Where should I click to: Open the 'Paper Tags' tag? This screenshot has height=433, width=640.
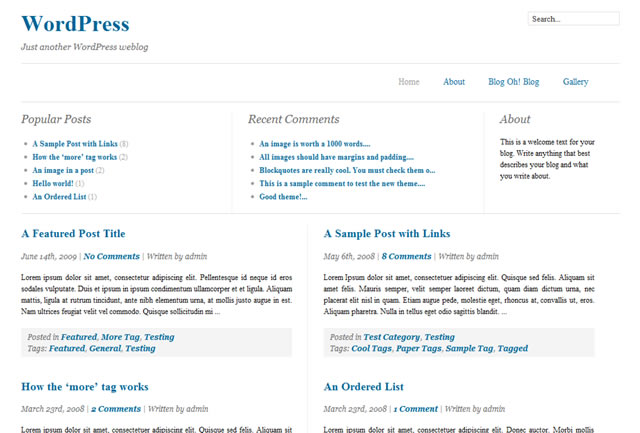pos(419,349)
